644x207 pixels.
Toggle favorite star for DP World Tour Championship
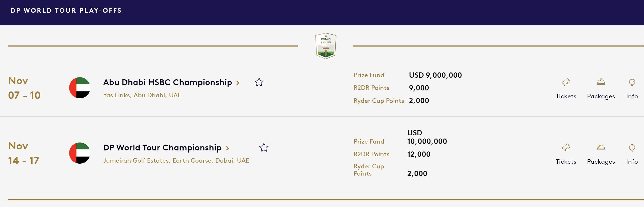(x=264, y=148)
